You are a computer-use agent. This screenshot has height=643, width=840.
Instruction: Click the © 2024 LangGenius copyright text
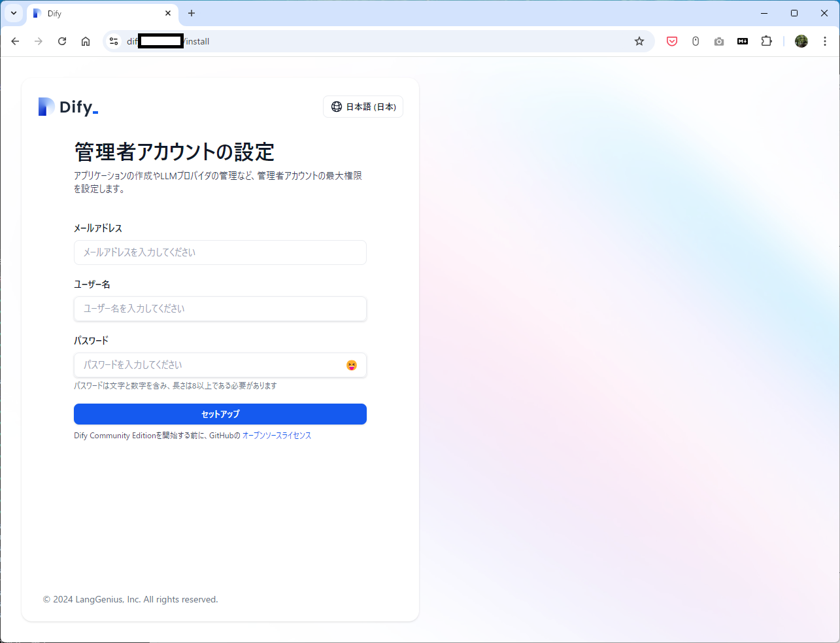(131, 599)
